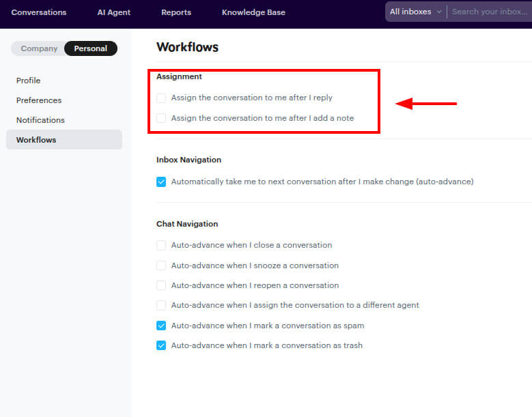
Task: Check auto-advance when I snooze a conversation
Action: click(x=161, y=265)
